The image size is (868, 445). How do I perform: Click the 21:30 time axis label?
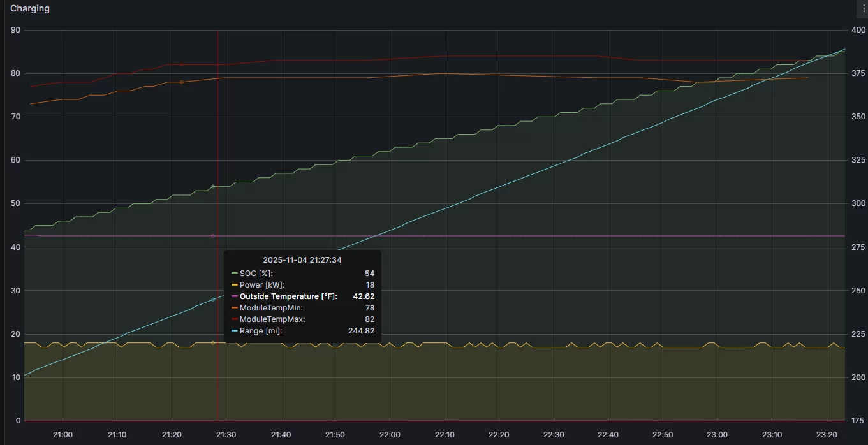click(x=226, y=435)
